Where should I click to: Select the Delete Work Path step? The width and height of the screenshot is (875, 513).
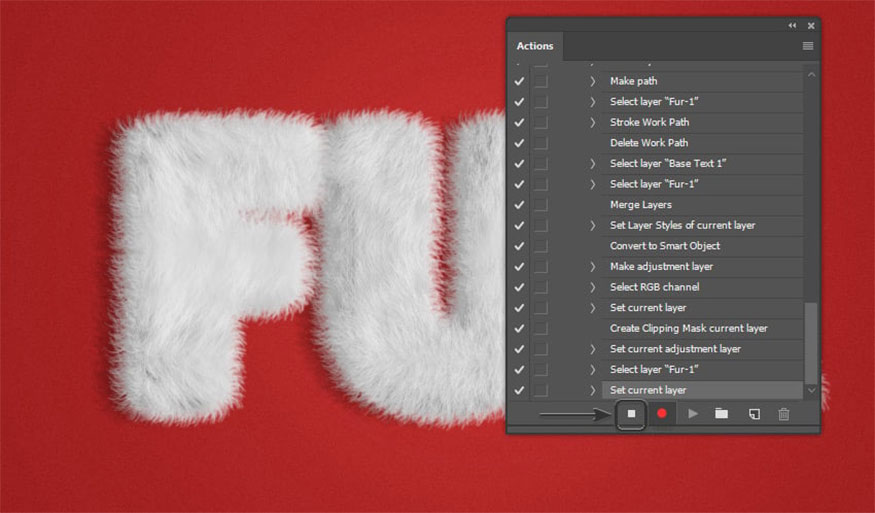[649, 143]
